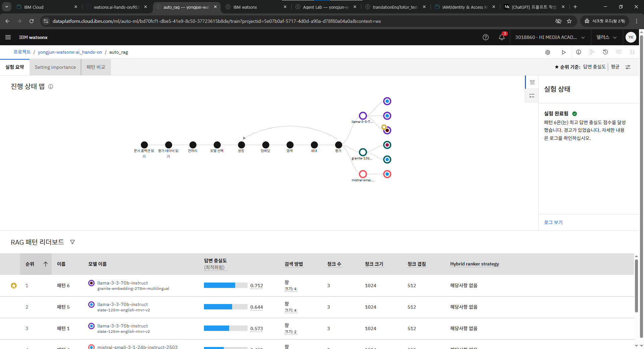Click the 0.712 score for 패턴 6
Viewport: 644px width, 349px height.
point(257,286)
